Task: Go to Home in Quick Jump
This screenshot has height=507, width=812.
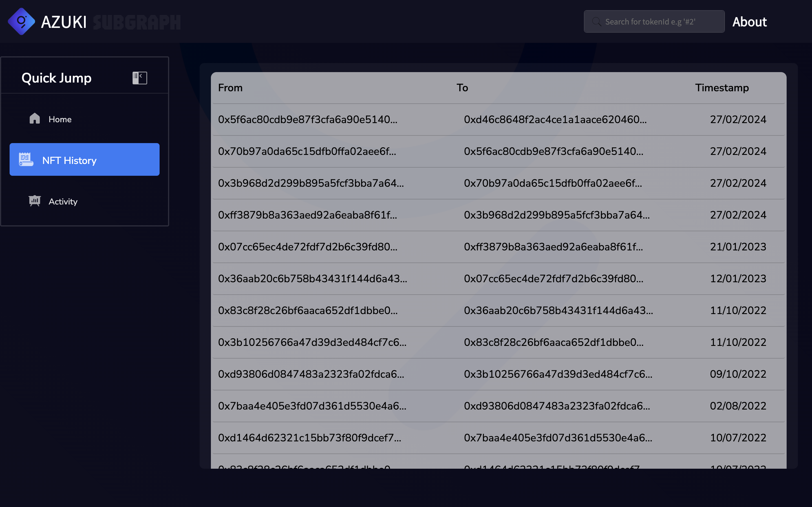Action: 60,119
